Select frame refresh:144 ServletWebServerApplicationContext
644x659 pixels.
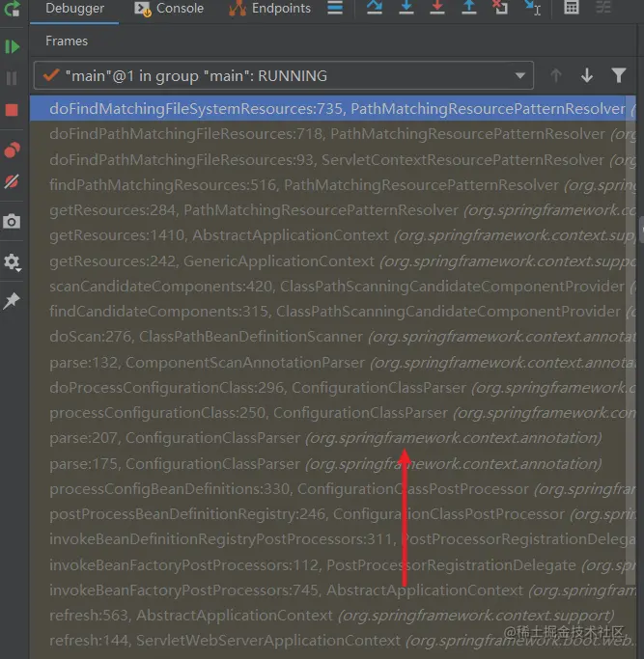(332, 641)
